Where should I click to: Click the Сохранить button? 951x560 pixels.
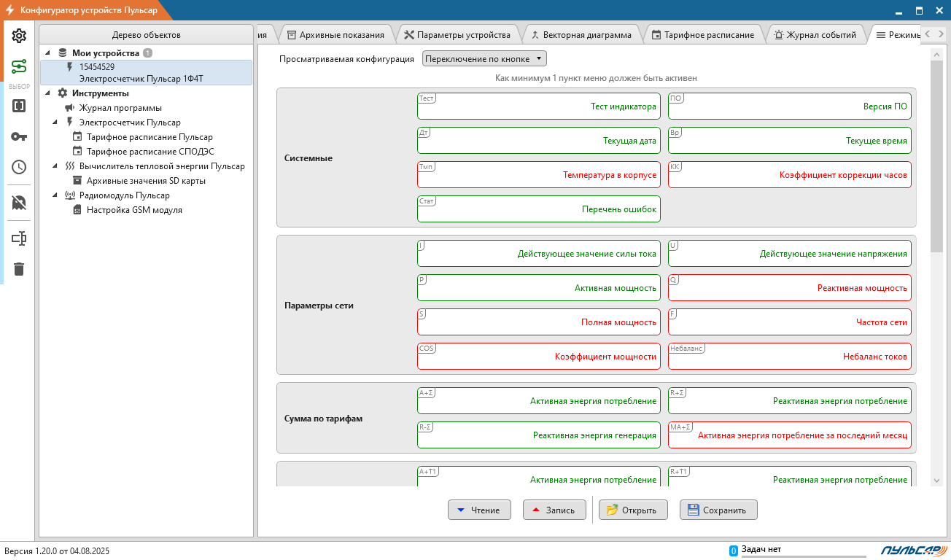click(718, 510)
